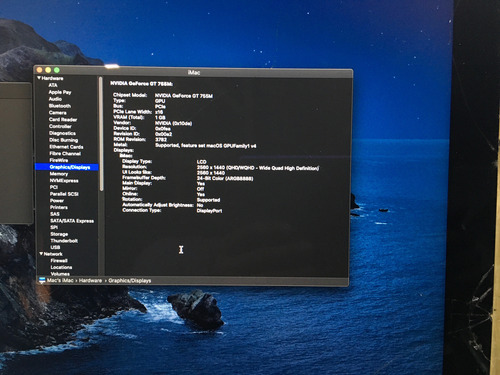Click the sidebar vertical scrollbar

(x=101, y=133)
